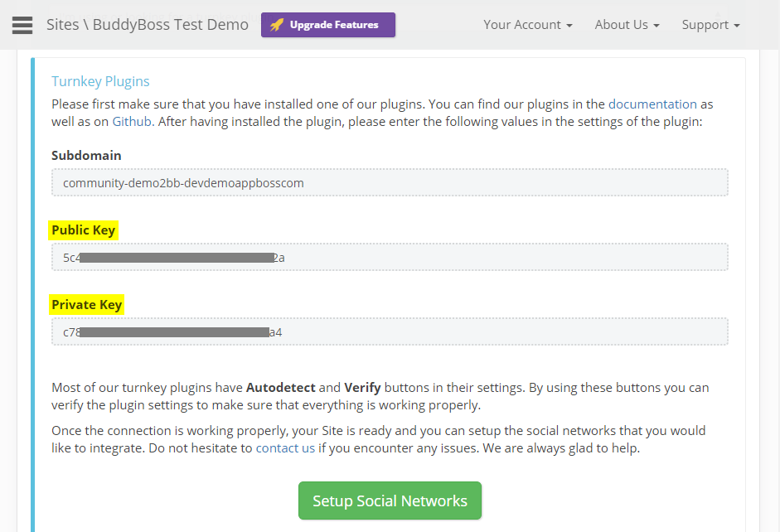780x532 pixels.
Task: Select the highlighted Private Key label
Action: [86, 304]
